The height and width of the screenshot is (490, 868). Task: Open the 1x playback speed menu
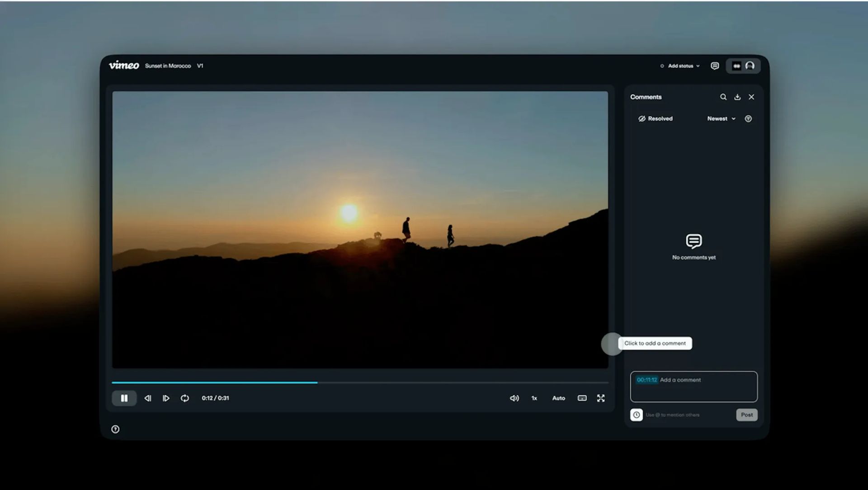[x=534, y=398]
